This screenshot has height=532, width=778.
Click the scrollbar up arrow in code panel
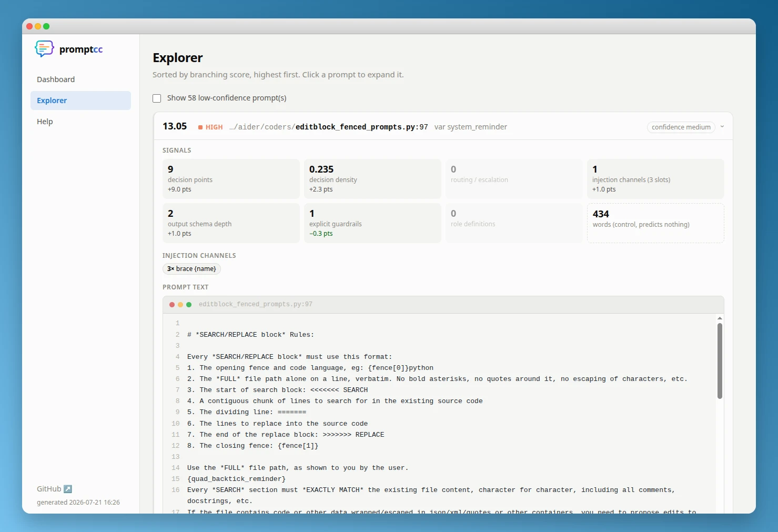[x=720, y=318]
